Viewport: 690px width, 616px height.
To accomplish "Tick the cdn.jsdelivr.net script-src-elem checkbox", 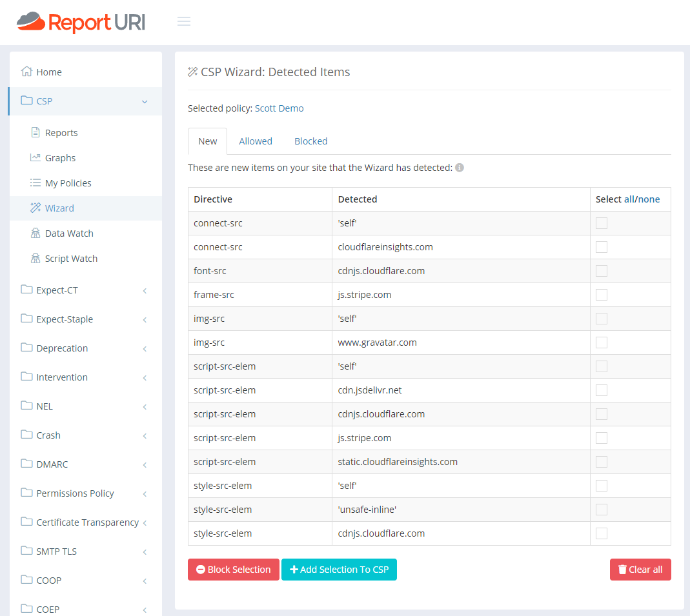I will pyautogui.click(x=602, y=390).
